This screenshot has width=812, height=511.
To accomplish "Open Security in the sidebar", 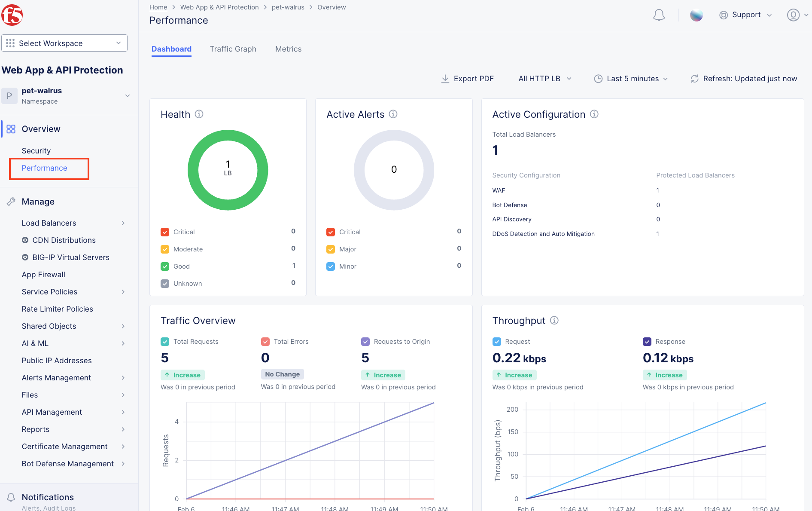I will (x=36, y=151).
